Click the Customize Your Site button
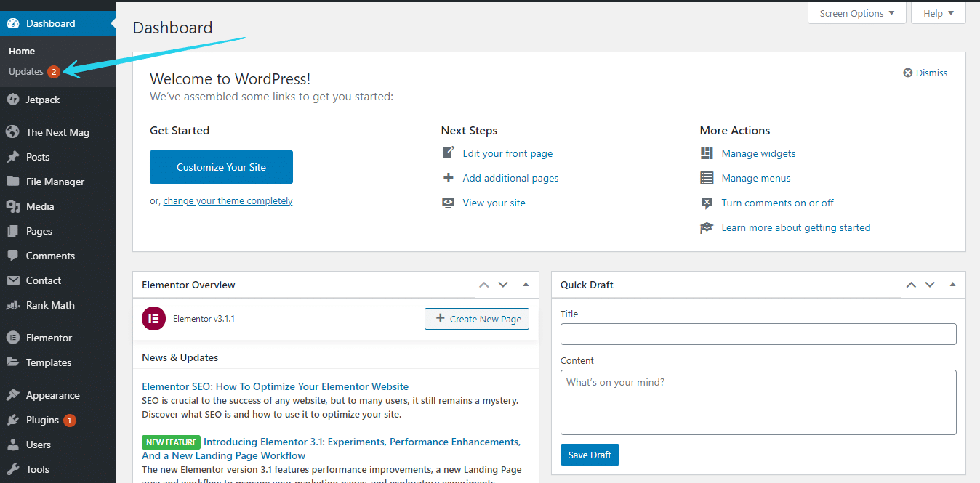 coord(221,167)
